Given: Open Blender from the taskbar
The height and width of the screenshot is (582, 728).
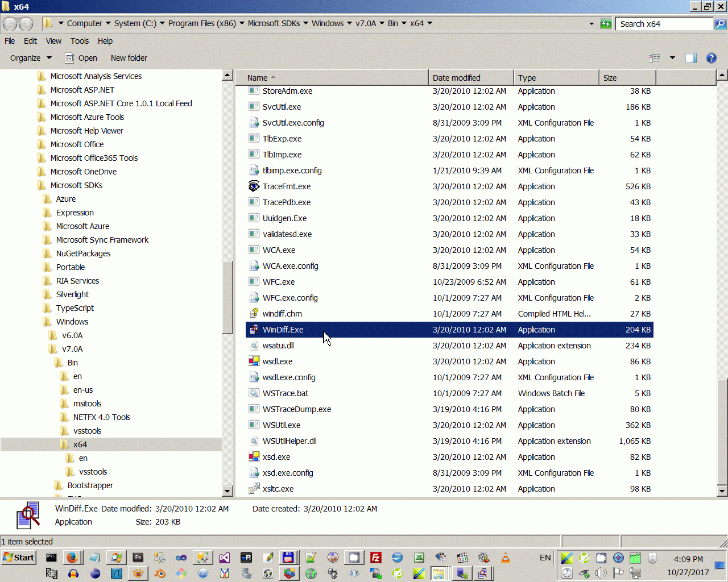Looking at the screenshot, I should pos(160,573).
